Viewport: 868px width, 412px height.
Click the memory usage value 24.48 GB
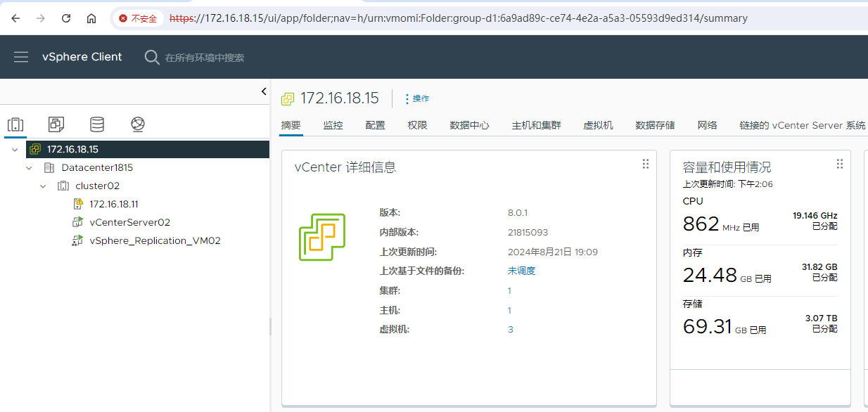[x=727, y=275]
